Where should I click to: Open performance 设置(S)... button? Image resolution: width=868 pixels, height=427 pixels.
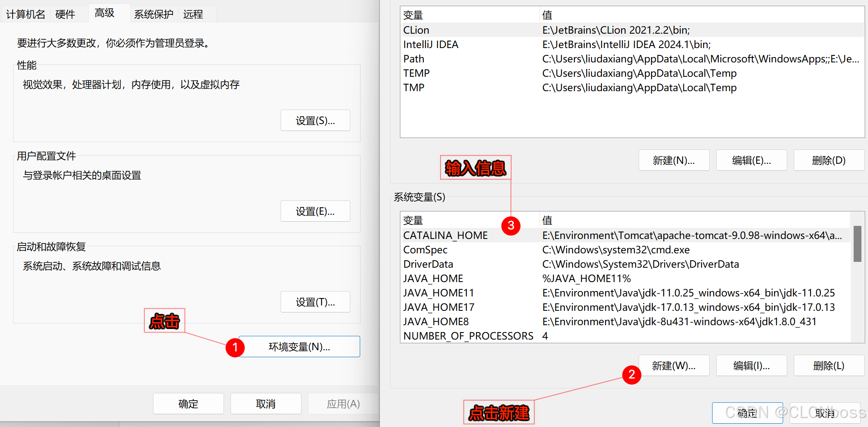point(315,120)
